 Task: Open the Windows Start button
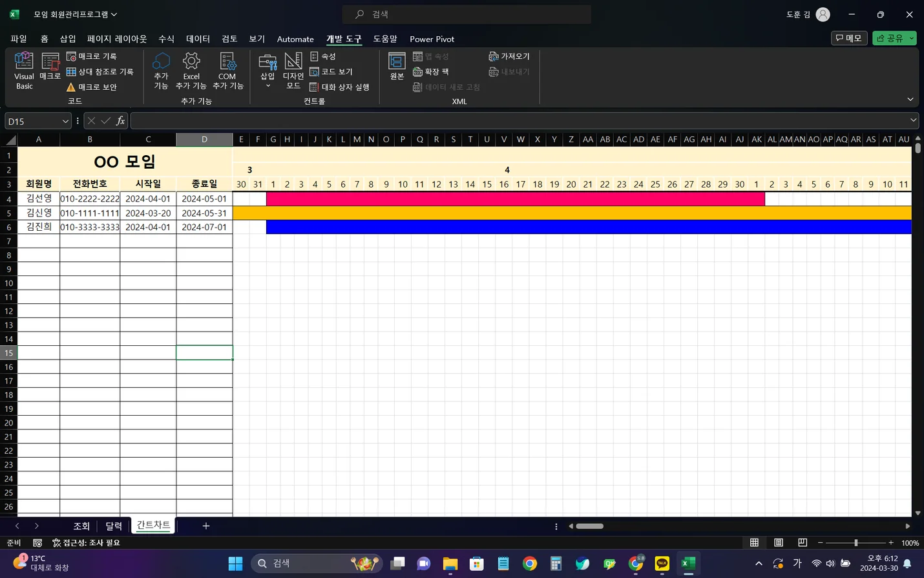[235, 563]
